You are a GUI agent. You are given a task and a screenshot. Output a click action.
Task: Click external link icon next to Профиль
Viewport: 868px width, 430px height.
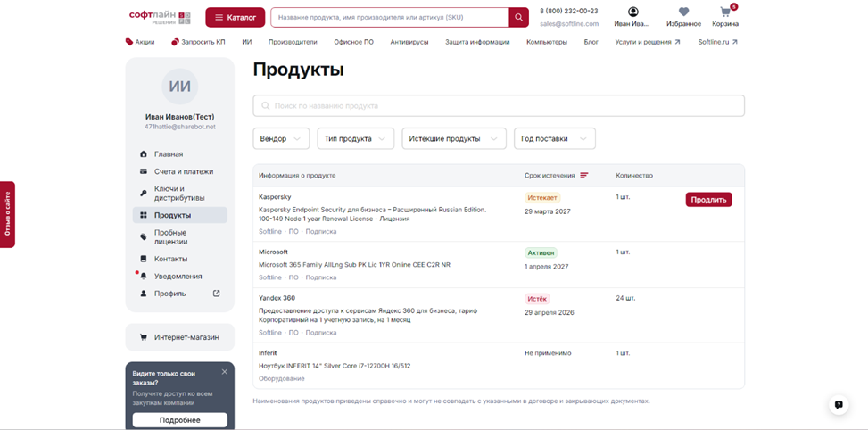tap(217, 294)
